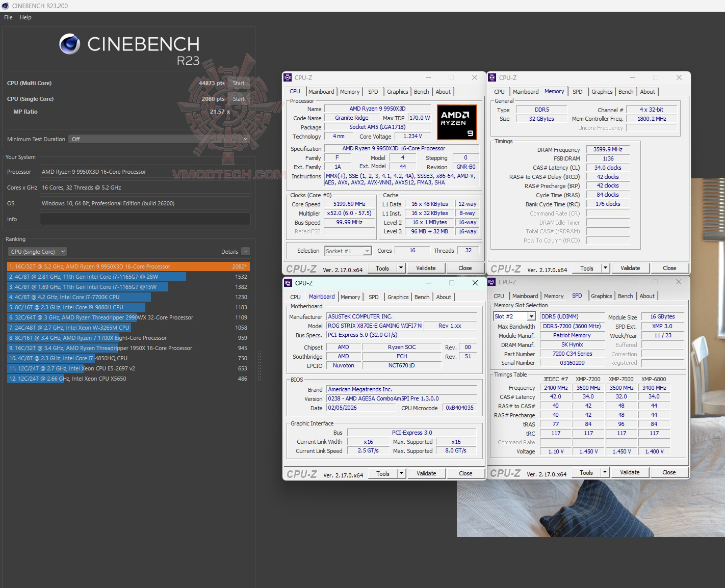Select the Xeon X5650 ranking row
The width and height of the screenshot is (725, 588).
click(x=128, y=379)
